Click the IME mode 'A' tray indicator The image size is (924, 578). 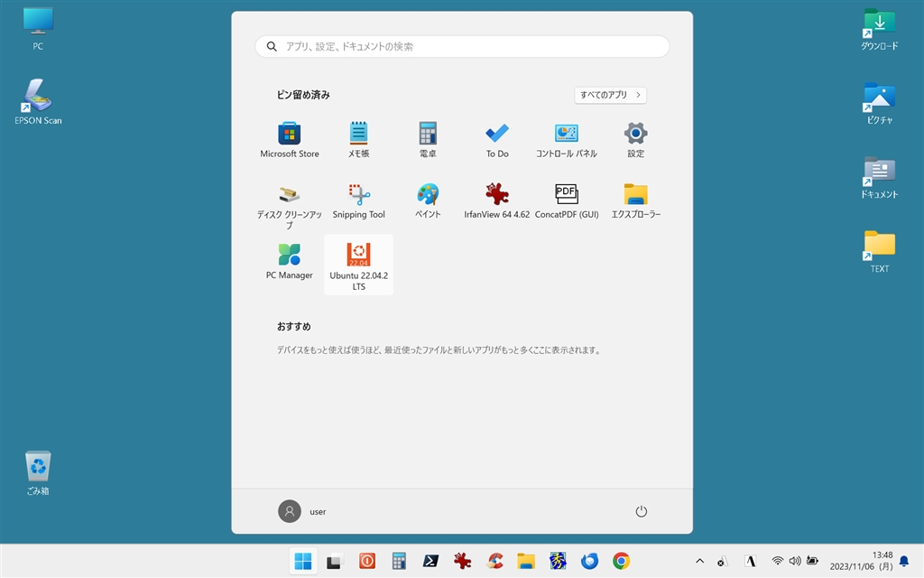point(750,561)
